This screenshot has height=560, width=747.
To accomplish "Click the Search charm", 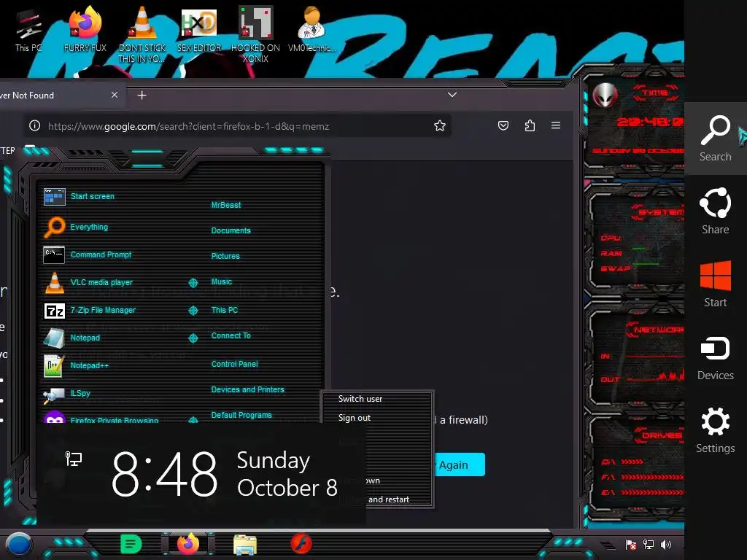I will click(x=715, y=139).
